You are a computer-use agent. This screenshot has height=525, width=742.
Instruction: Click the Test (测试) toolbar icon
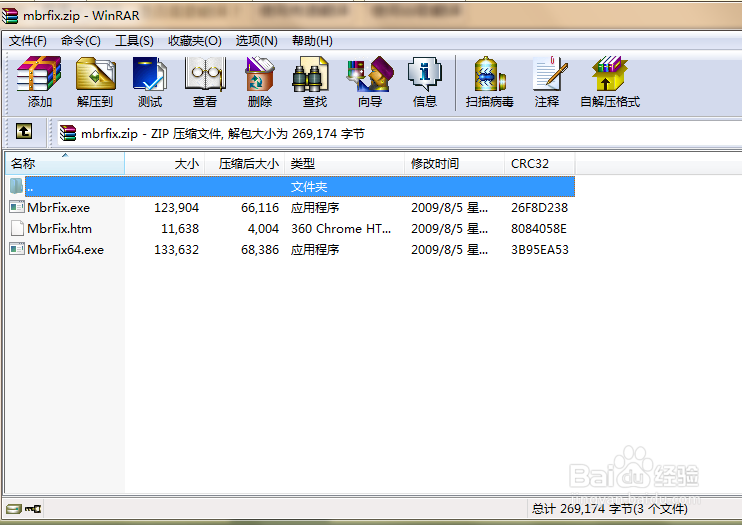(150, 74)
